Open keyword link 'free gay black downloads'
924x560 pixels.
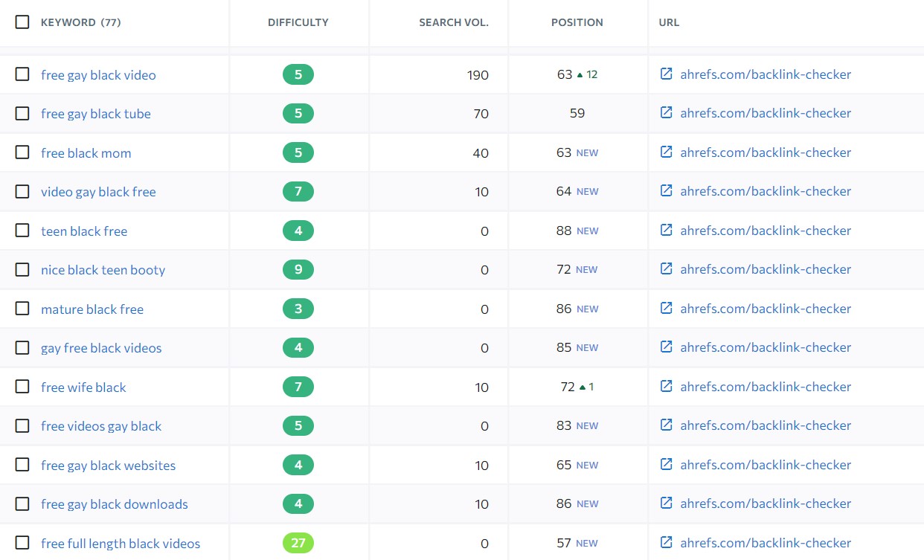pyautogui.click(x=115, y=504)
